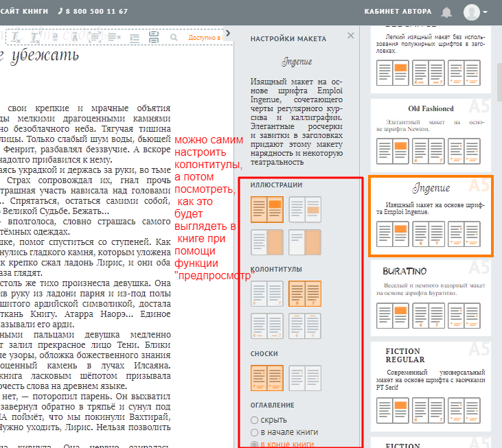
Task: Collapse the panel using the toolbar chevron arrow
Action: 228,33
